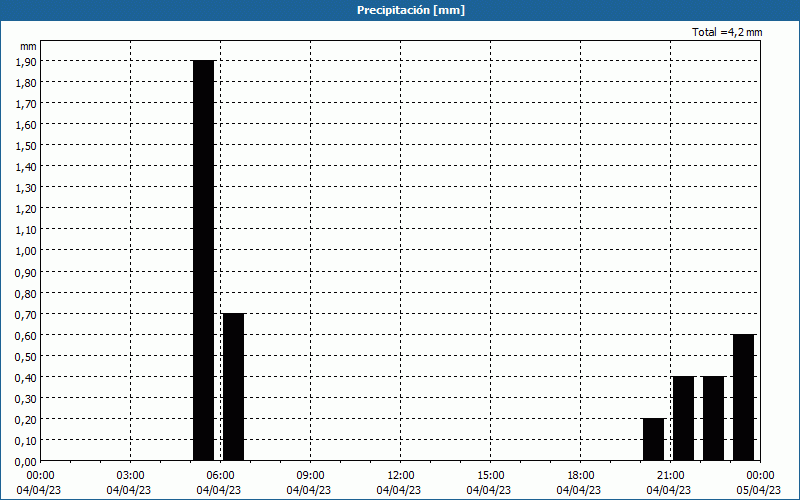
Task: Click the 04/04/23 date under 18:00
Action: coord(579,490)
